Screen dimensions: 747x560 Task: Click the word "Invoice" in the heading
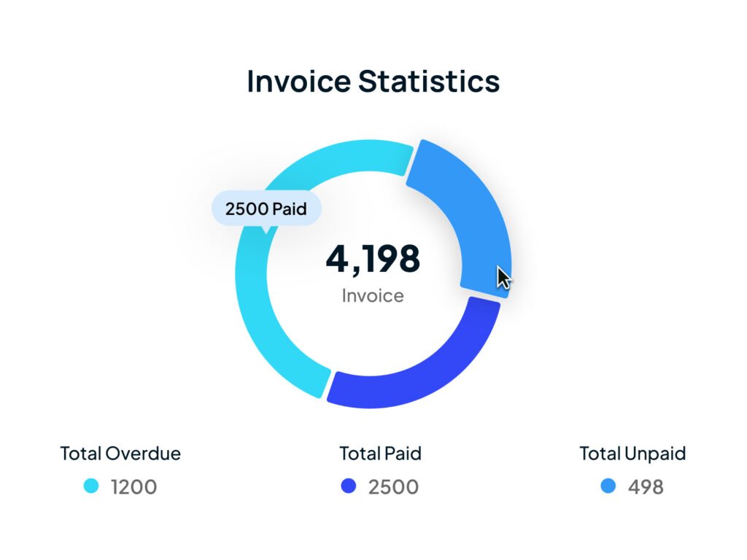click(x=298, y=81)
